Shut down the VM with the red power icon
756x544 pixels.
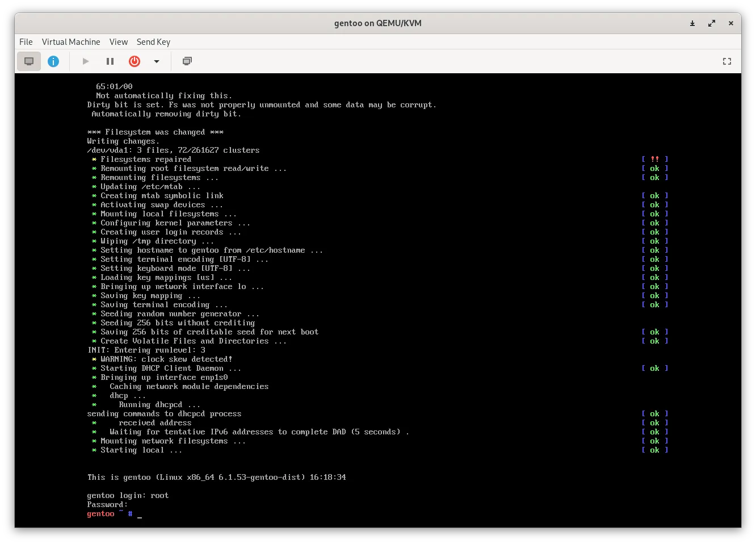click(x=135, y=61)
